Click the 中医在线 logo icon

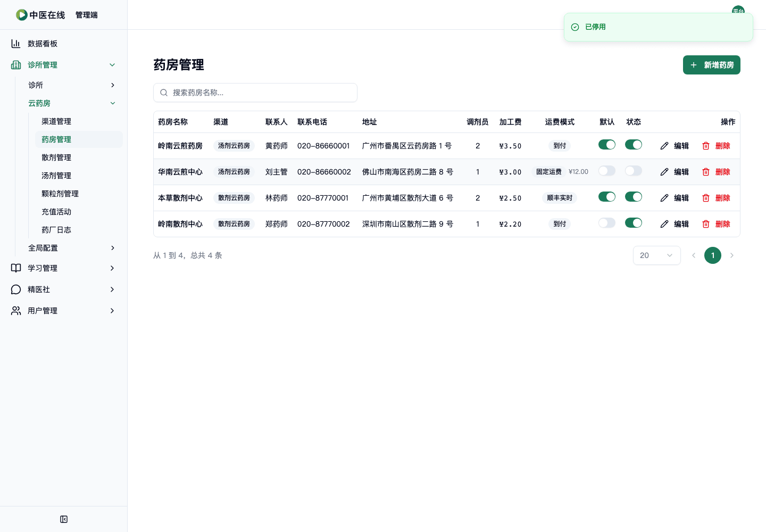tap(22, 15)
